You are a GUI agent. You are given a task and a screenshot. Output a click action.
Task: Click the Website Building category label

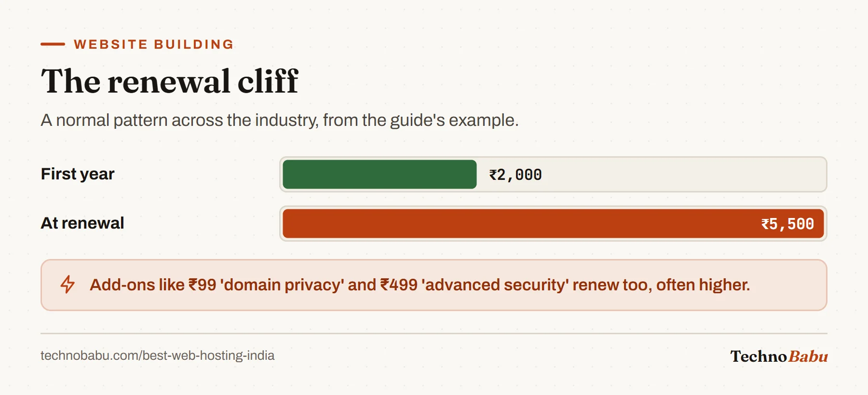click(154, 44)
